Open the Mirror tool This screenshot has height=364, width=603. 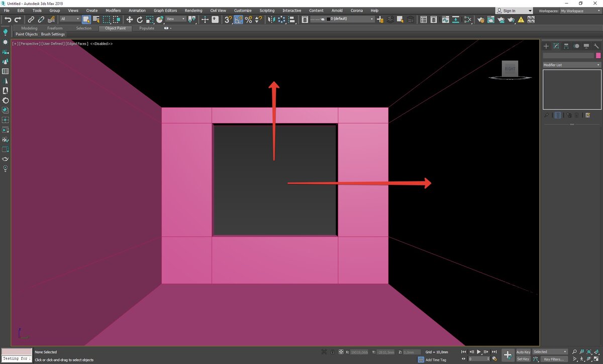pos(270,20)
